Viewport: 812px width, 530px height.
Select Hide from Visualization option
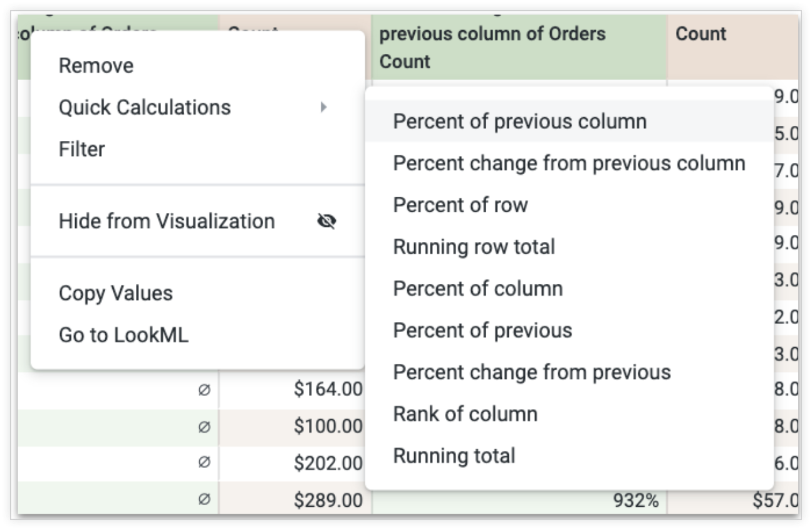(x=167, y=221)
